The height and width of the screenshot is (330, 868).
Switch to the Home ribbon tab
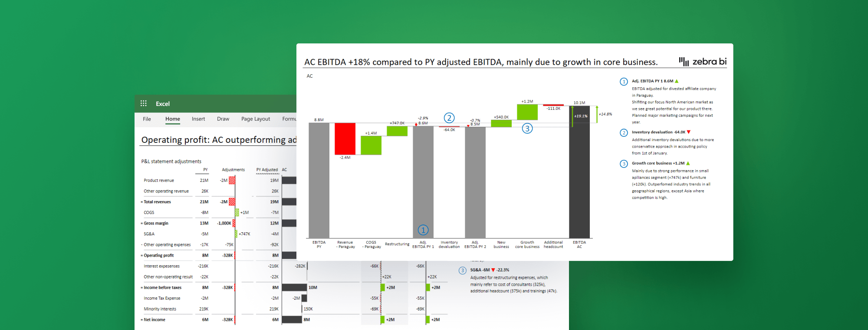click(x=172, y=119)
